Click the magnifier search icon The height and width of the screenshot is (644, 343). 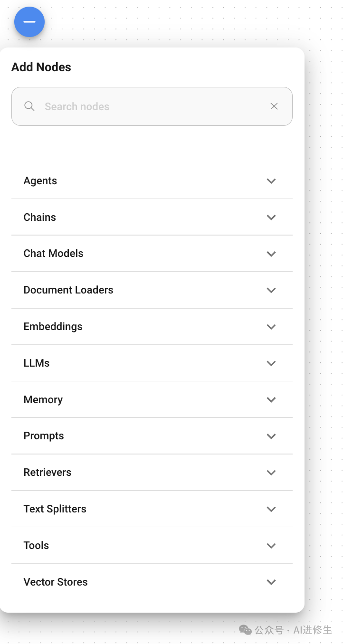(29, 106)
